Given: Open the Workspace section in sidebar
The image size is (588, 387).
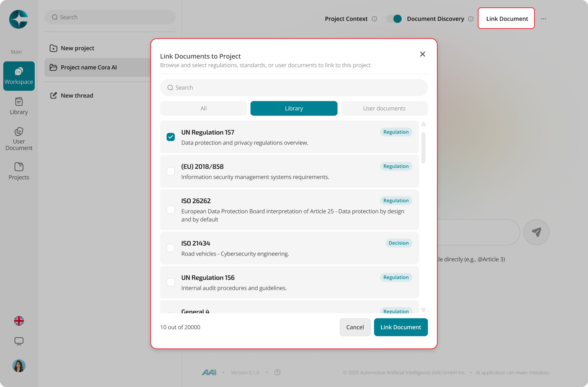Looking at the screenshot, I should 19,76.
